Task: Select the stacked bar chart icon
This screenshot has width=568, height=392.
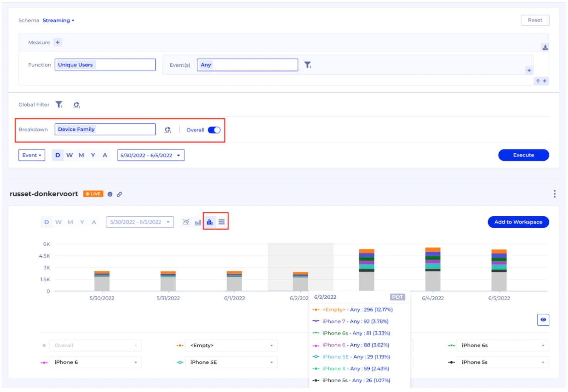Action: [210, 222]
